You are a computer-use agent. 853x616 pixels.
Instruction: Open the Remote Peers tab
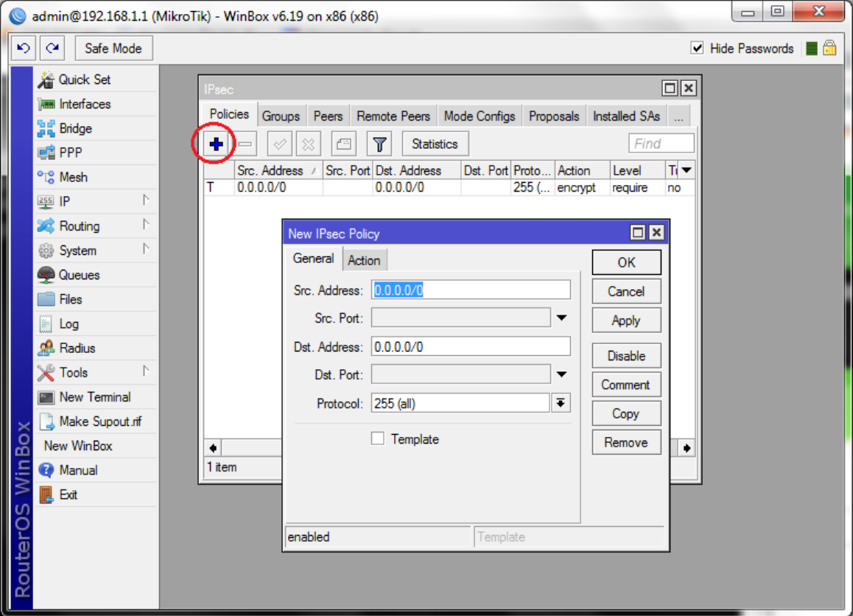click(393, 116)
